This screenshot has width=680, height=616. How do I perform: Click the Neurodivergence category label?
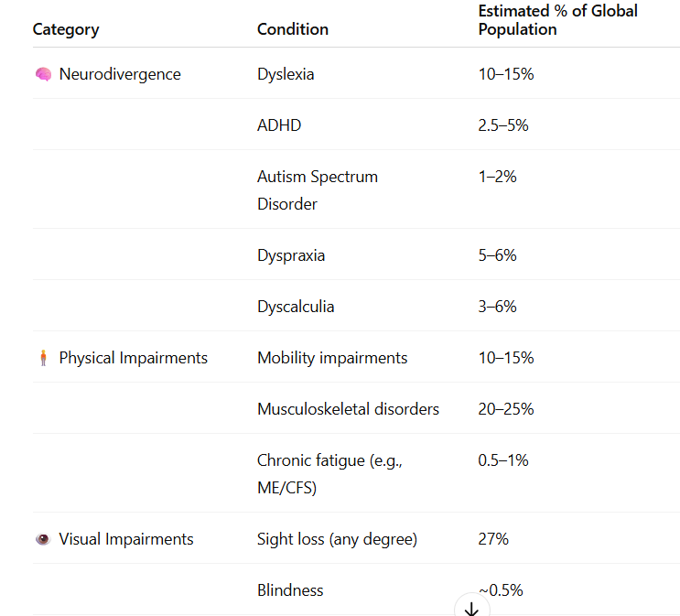[x=120, y=74]
